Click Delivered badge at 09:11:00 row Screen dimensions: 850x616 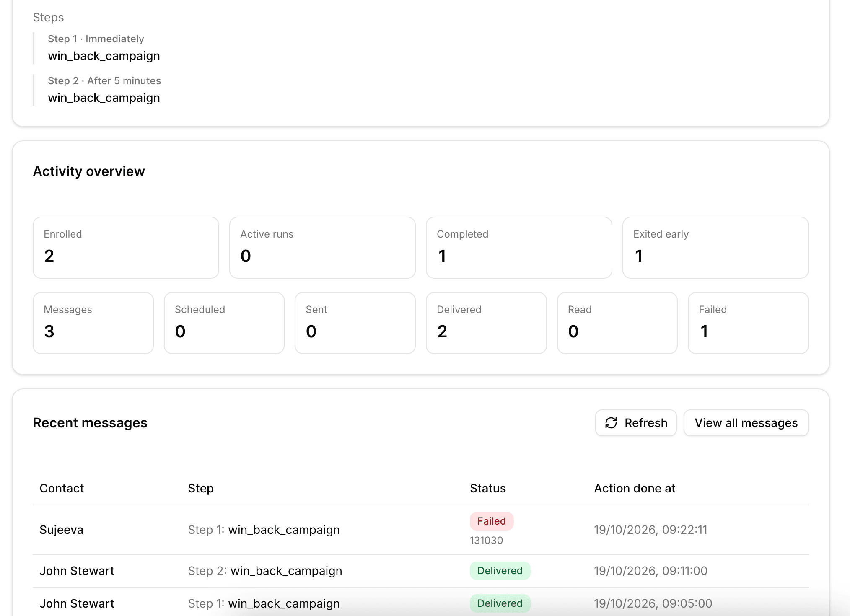(x=500, y=570)
